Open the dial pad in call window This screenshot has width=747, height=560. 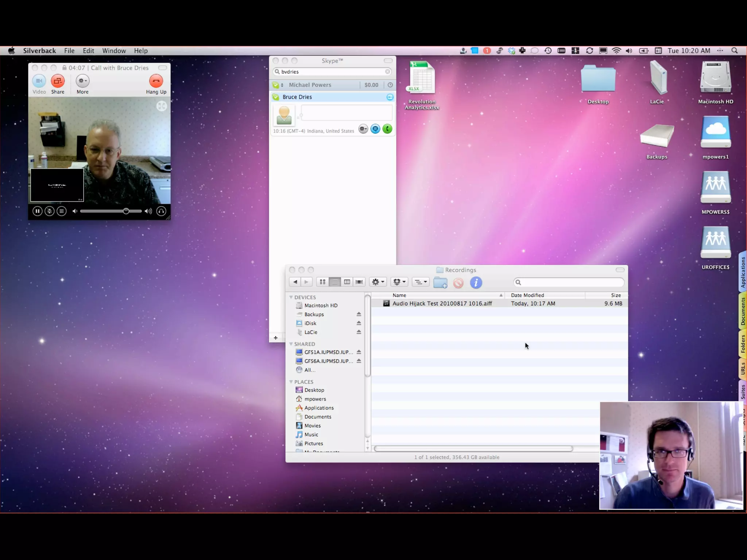coord(62,211)
